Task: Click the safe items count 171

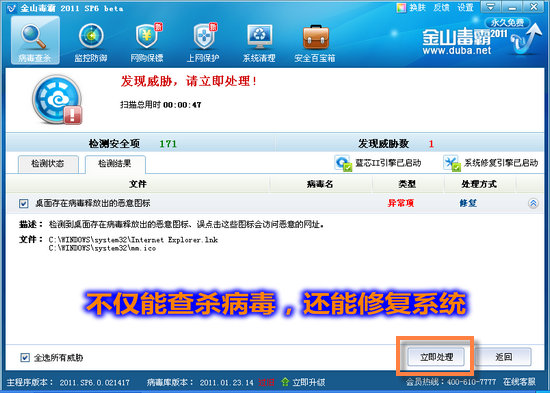Action: click(x=168, y=144)
